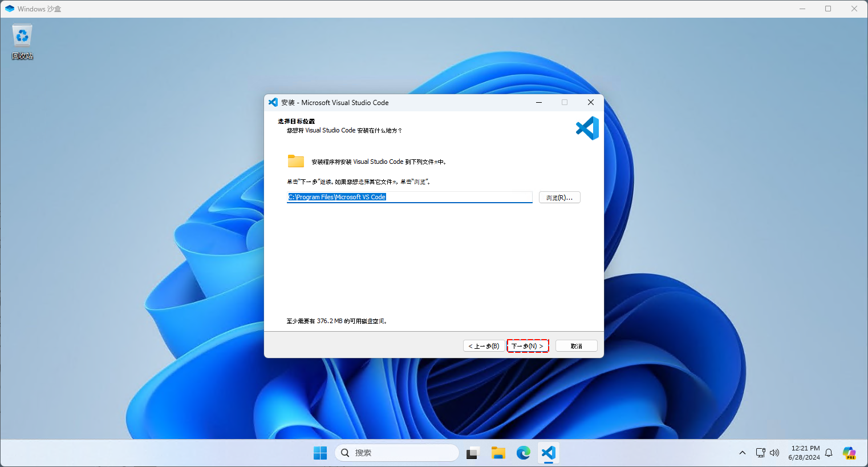The image size is (868, 467).
Task: Open the network status tray icon
Action: click(760, 453)
